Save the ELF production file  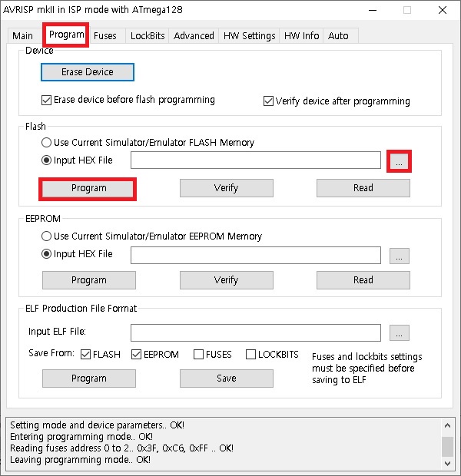(227, 378)
